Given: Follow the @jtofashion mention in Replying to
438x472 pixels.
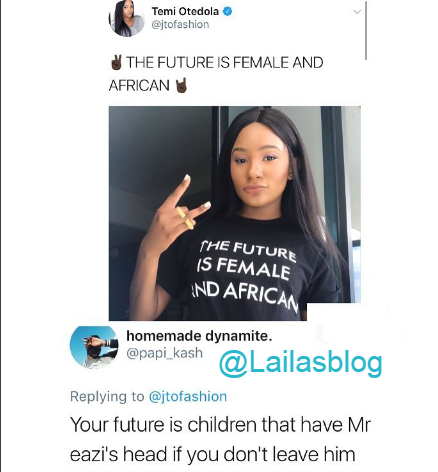Looking at the screenshot, I should coord(188,396).
